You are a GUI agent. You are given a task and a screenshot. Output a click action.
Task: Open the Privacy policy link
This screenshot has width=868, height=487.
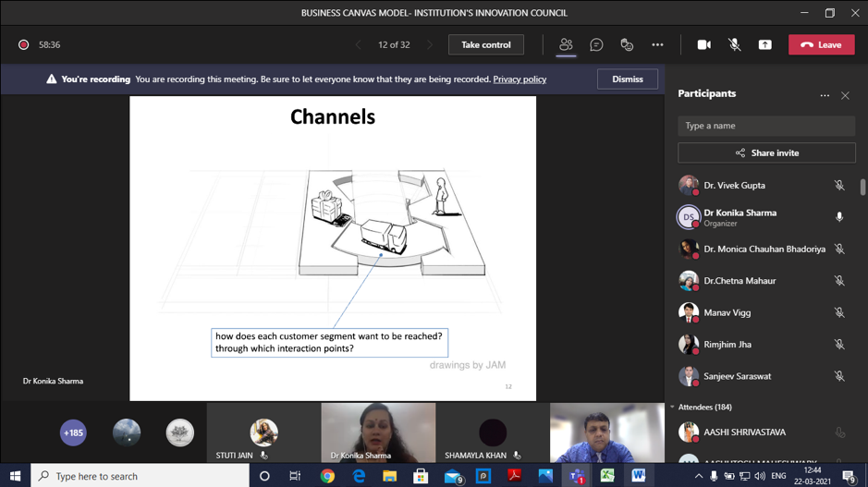520,79
